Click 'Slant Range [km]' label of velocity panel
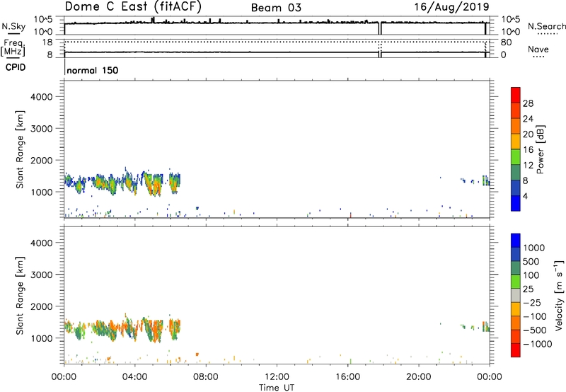Viewport: 566px width, 392px height. click(x=20, y=296)
